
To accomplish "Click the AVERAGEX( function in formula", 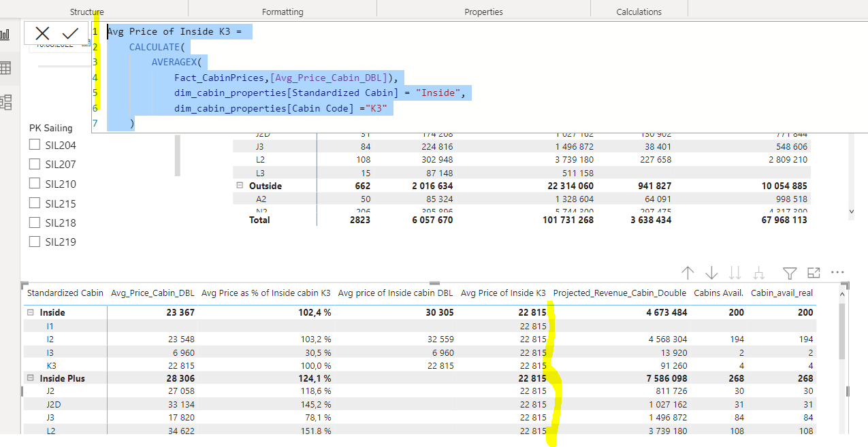I will pos(176,62).
